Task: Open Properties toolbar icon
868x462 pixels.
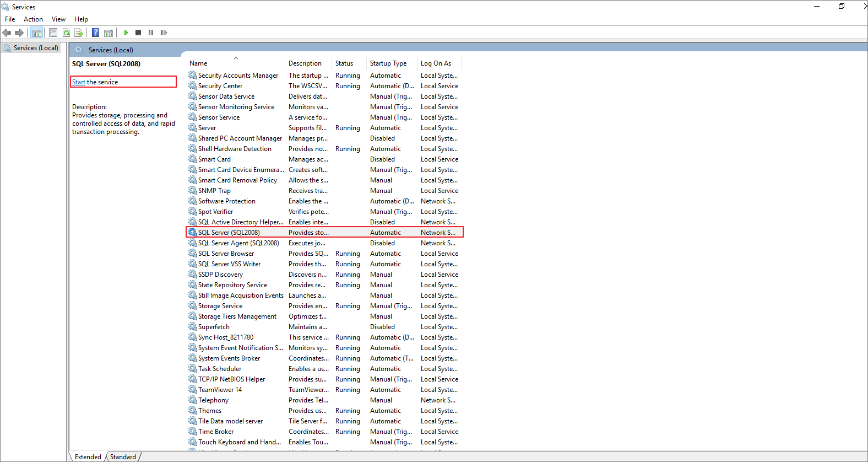Action: (53, 33)
